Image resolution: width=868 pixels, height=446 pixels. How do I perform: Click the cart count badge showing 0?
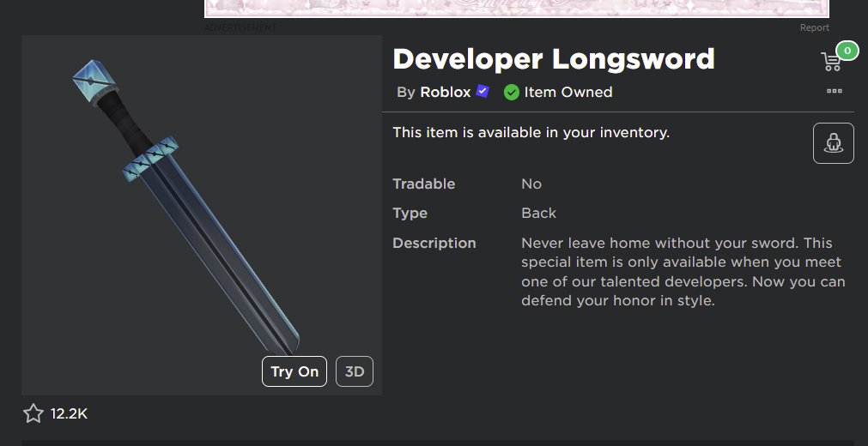pos(847,51)
